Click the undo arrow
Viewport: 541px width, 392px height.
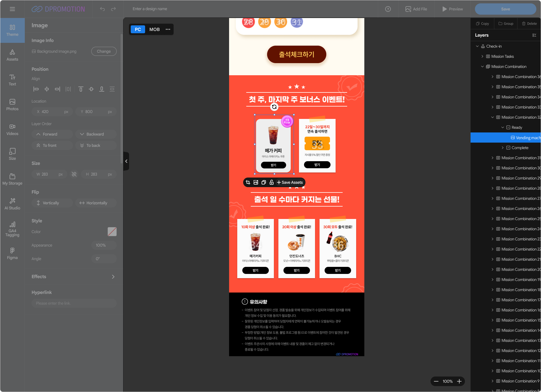click(x=102, y=9)
